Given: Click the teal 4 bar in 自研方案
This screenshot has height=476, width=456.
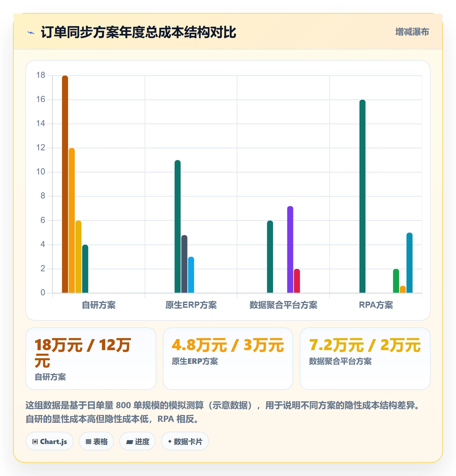Looking at the screenshot, I should point(85,269).
